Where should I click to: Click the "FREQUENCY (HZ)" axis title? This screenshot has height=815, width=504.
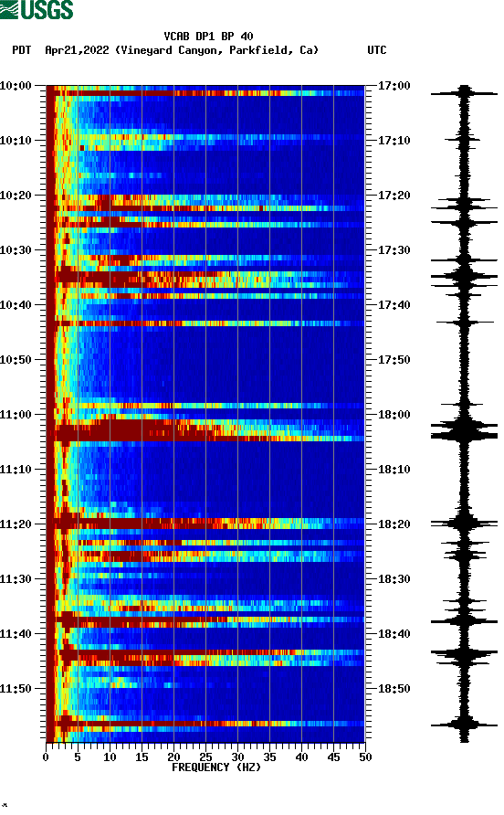pyautogui.click(x=216, y=767)
